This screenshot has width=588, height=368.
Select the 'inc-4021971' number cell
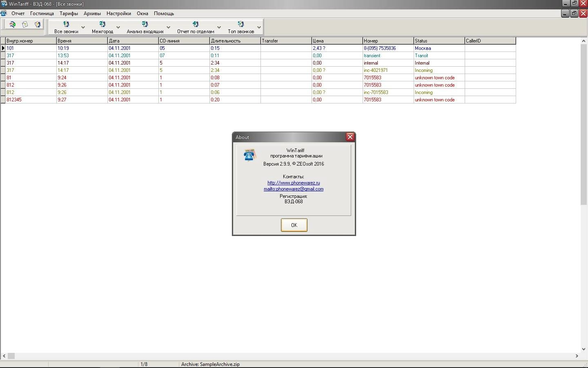(388, 70)
